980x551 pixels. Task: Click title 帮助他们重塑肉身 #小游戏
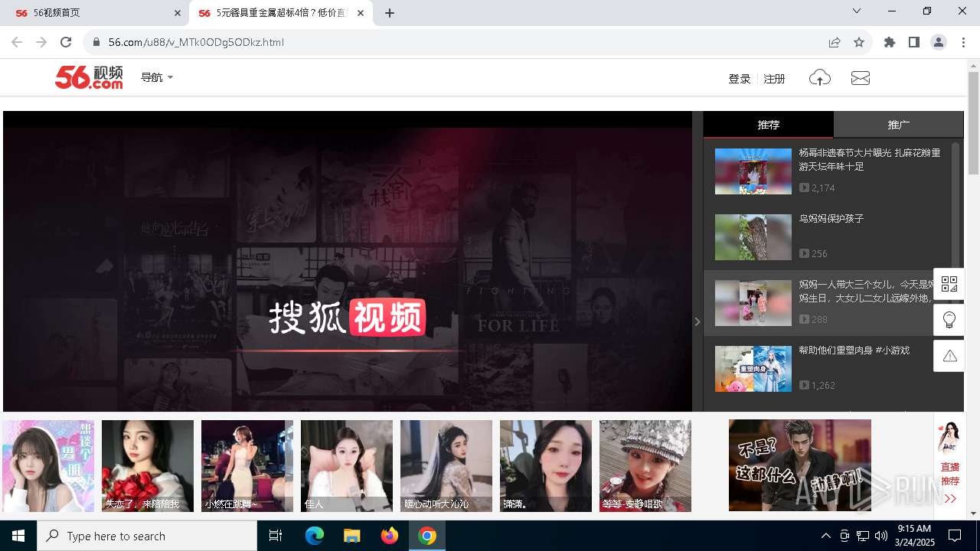(x=854, y=350)
